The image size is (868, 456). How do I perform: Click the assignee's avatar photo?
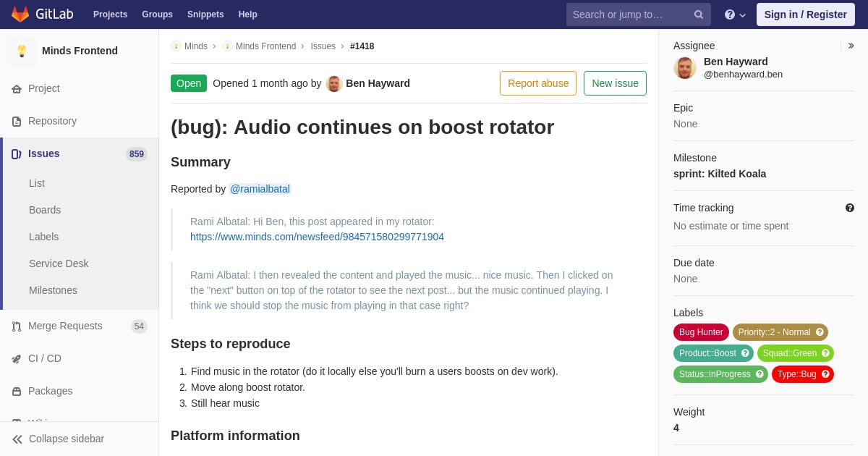tap(685, 68)
